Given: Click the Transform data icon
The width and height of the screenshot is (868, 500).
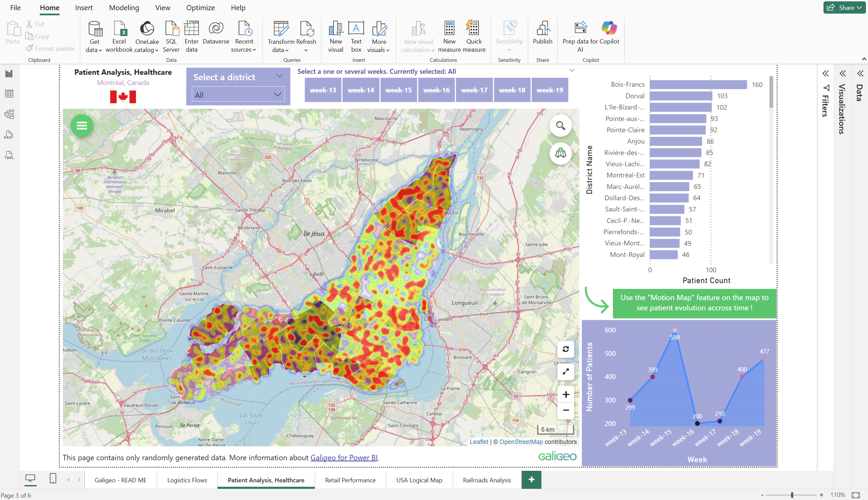Looking at the screenshot, I should (x=281, y=29).
